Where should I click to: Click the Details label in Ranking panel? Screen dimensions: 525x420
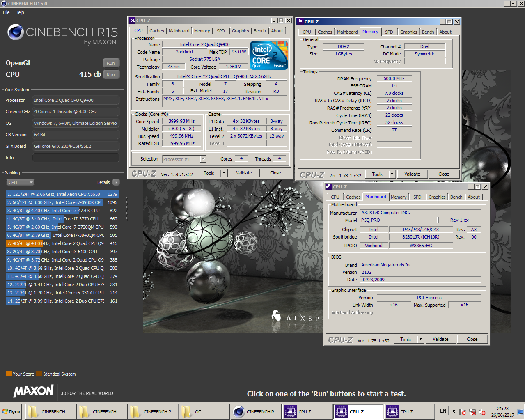click(103, 182)
